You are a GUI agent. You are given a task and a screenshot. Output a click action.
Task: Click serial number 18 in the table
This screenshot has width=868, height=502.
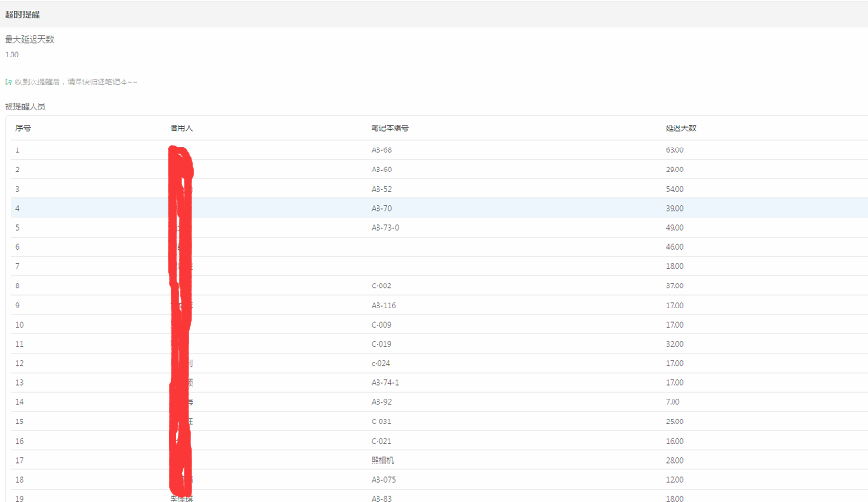coord(19,479)
